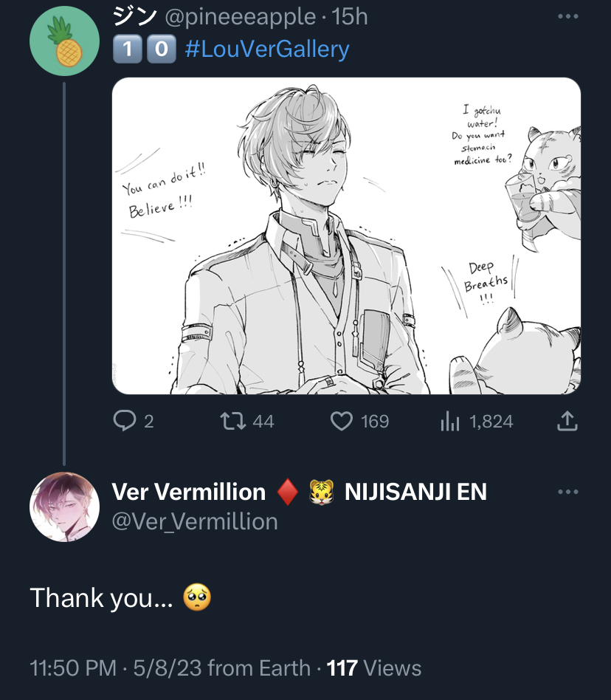Enlarge the manga fan art image
This screenshot has width=611, height=700.
coord(346,236)
